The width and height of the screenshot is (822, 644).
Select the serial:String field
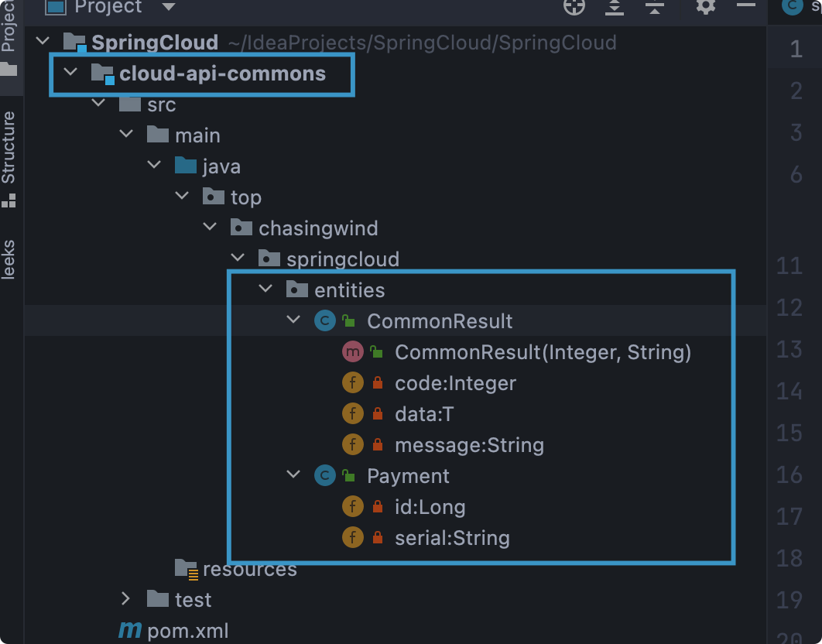click(x=452, y=538)
